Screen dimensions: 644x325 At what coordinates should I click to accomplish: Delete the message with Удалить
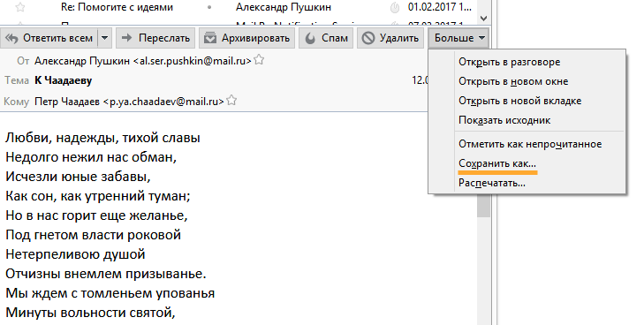pyautogui.click(x=390, y=38)
